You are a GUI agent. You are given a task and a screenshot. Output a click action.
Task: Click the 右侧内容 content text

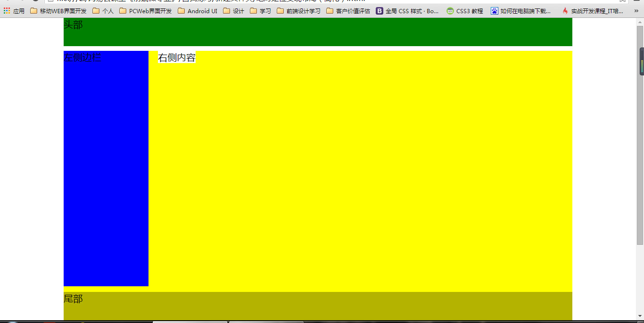click(x=177, y=57)
